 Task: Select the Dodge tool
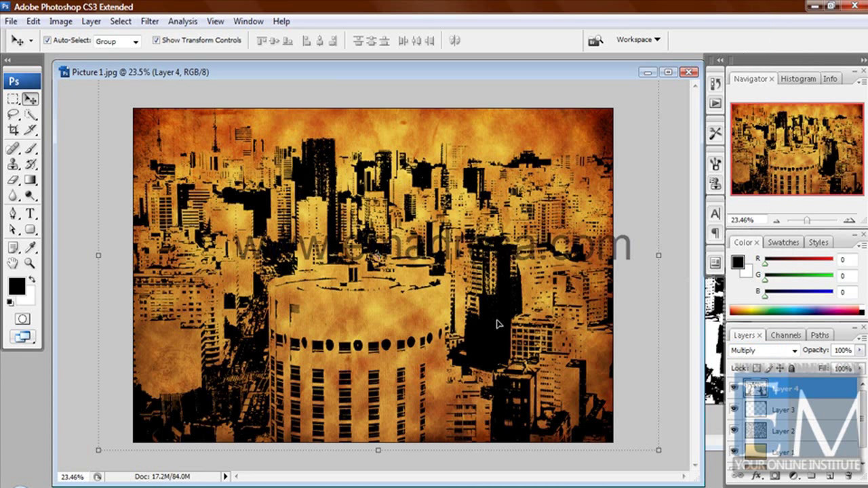point(30,196)
